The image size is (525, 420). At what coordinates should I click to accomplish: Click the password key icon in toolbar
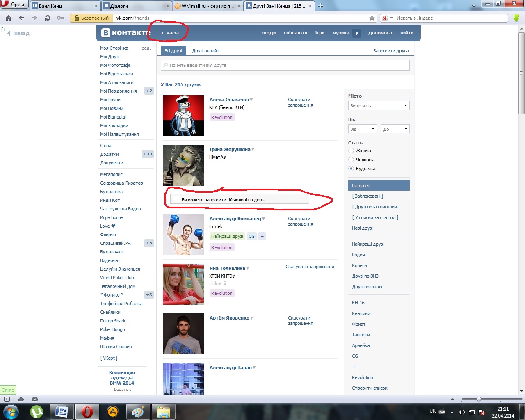click(x=61, y=18)
